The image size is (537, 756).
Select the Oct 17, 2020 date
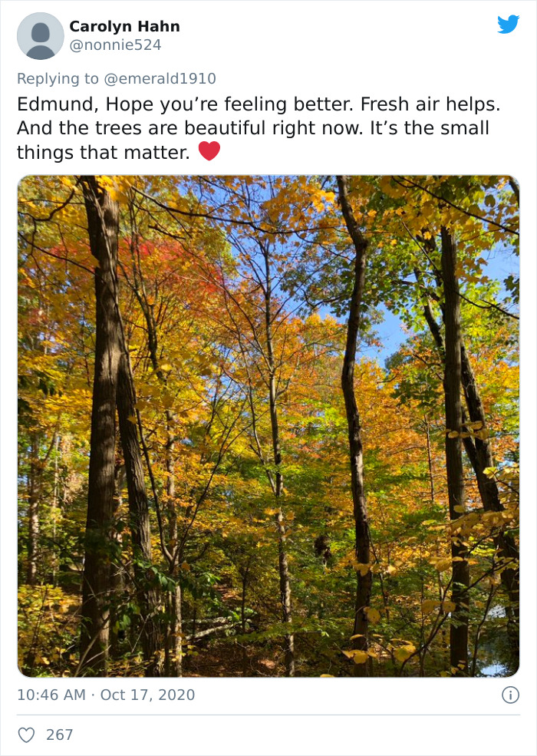point(147,695)
